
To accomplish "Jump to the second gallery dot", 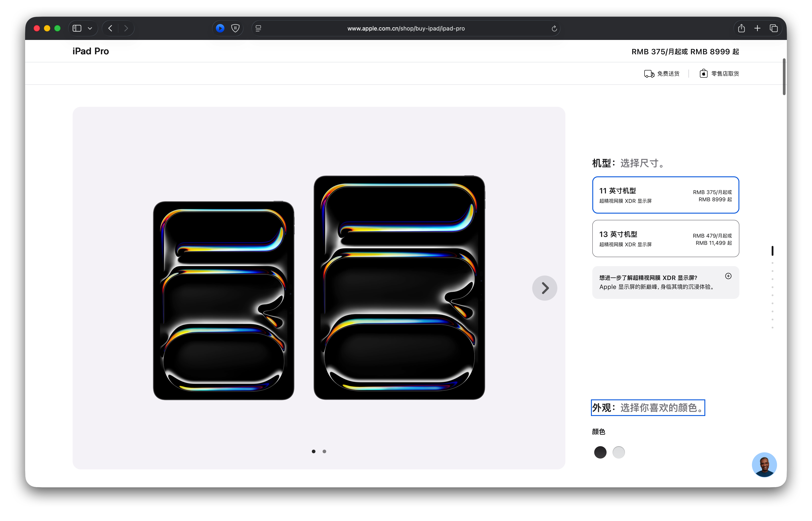I will [324, 451].
